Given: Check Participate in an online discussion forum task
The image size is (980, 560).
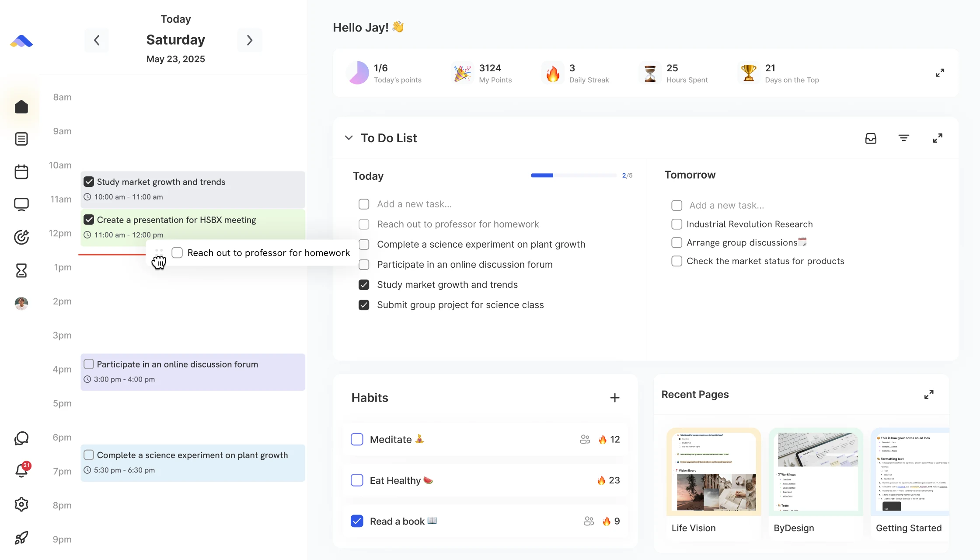Looking at the screenshot, I should pos(364,265).
